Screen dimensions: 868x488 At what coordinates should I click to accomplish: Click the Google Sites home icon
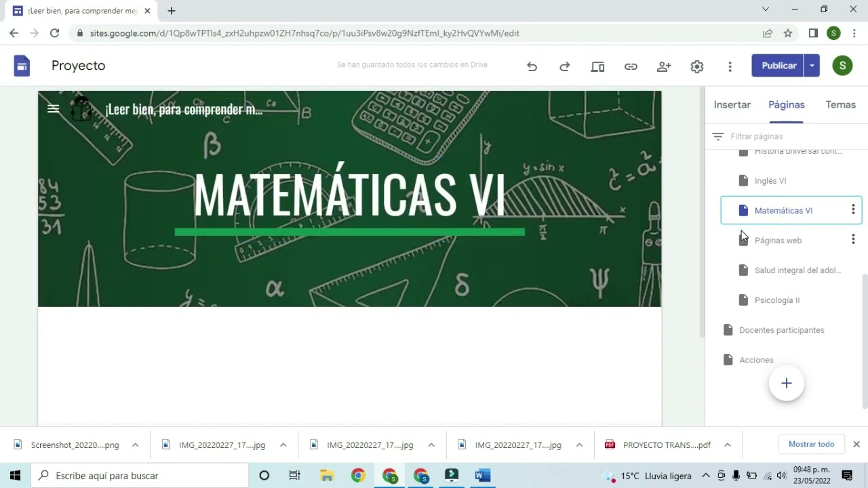pos(22,66)
